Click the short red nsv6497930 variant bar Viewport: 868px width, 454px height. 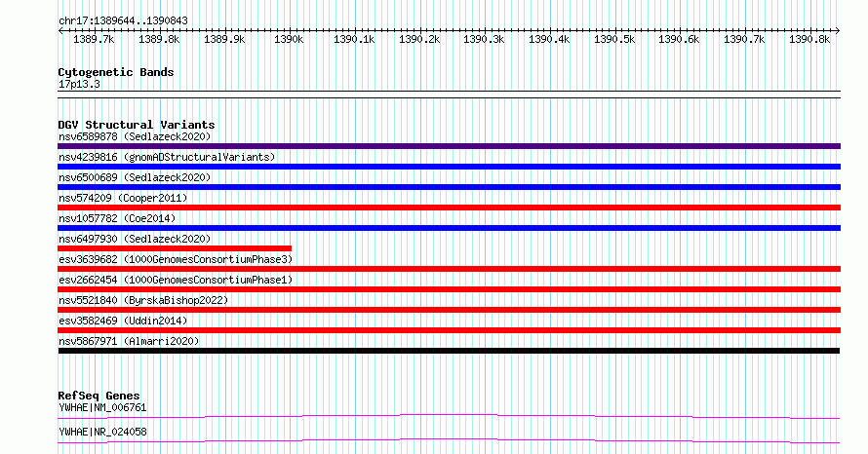(x=175, y=248)
